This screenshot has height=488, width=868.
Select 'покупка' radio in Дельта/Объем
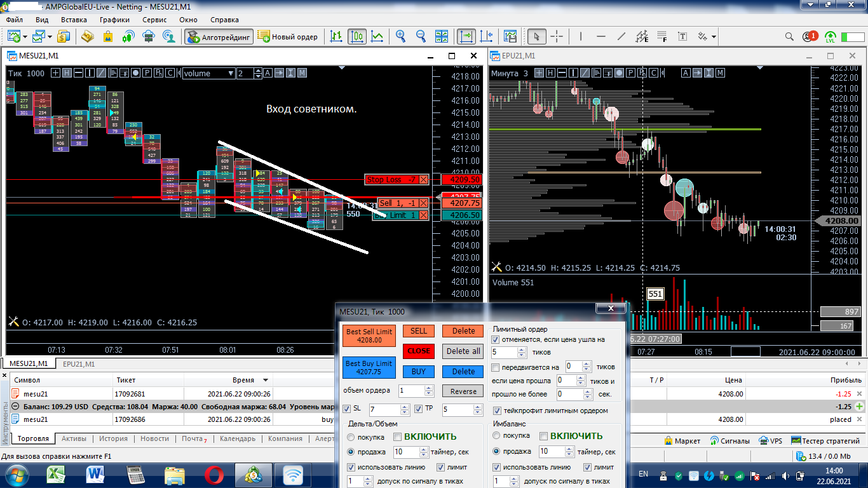pyautogui.click(x=351, y=437)
